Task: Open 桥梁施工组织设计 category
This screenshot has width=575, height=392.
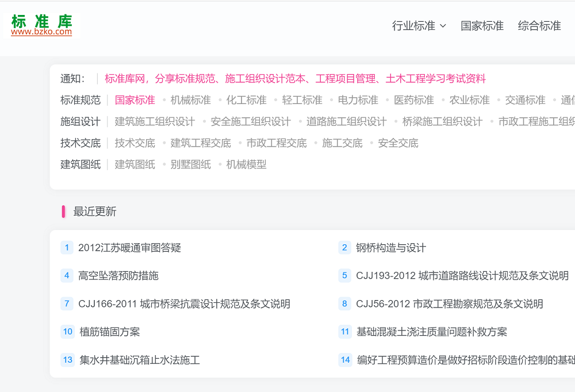Action: point(442,122)
